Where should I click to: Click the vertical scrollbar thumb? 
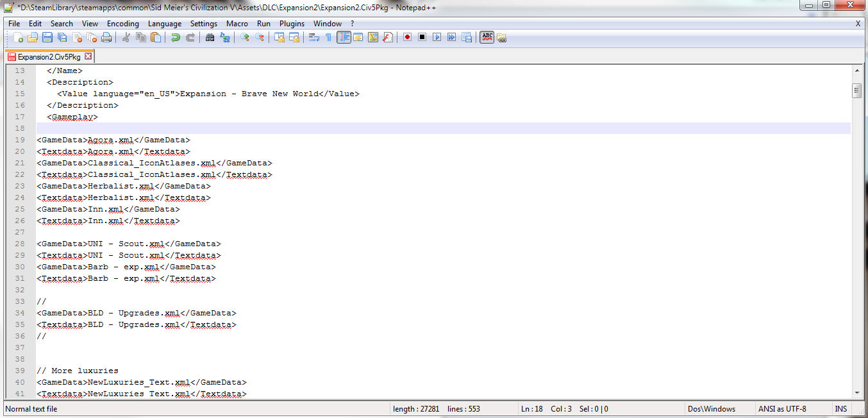click(x=856, y=90)
